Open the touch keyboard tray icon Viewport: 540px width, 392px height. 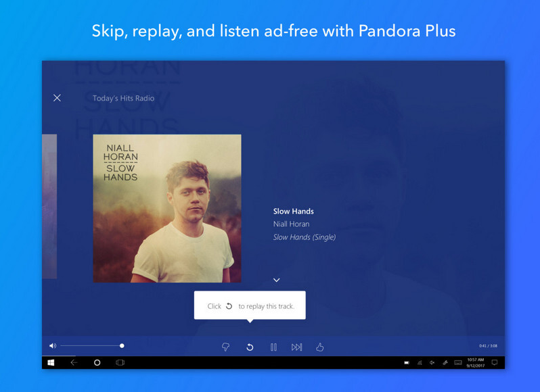click(458, 363)
